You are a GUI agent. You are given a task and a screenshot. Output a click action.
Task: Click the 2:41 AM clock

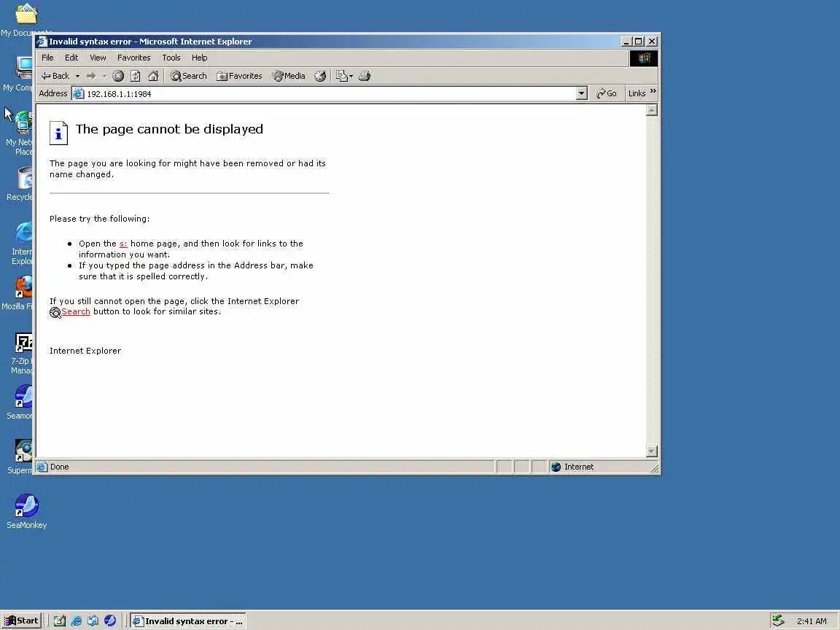click(x=811, y=621)
